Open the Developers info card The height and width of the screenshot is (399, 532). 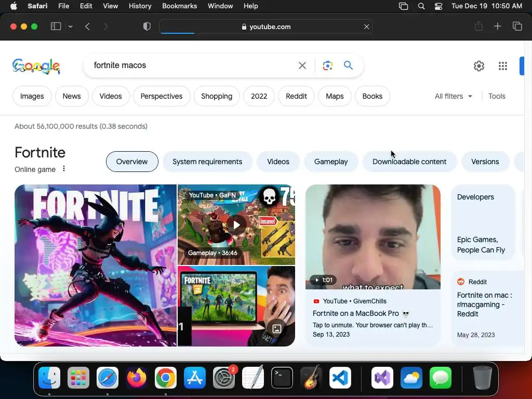pos(483,222)
